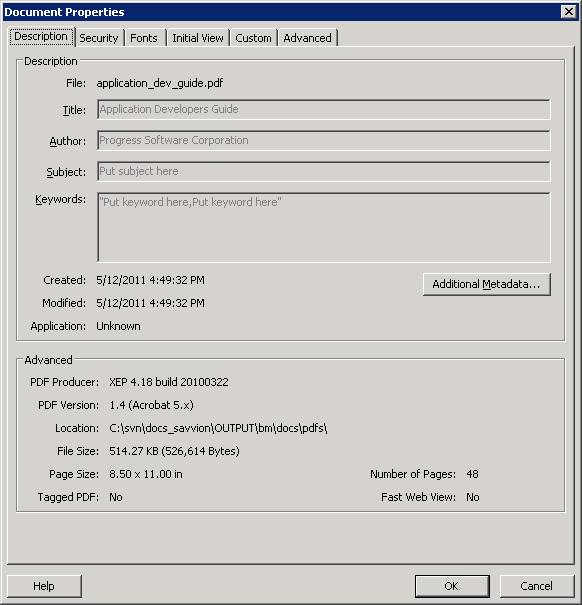Open Additional Metadata dialog
The width and height of the screenshot is (582, 605).
click(x=486, y=284)
